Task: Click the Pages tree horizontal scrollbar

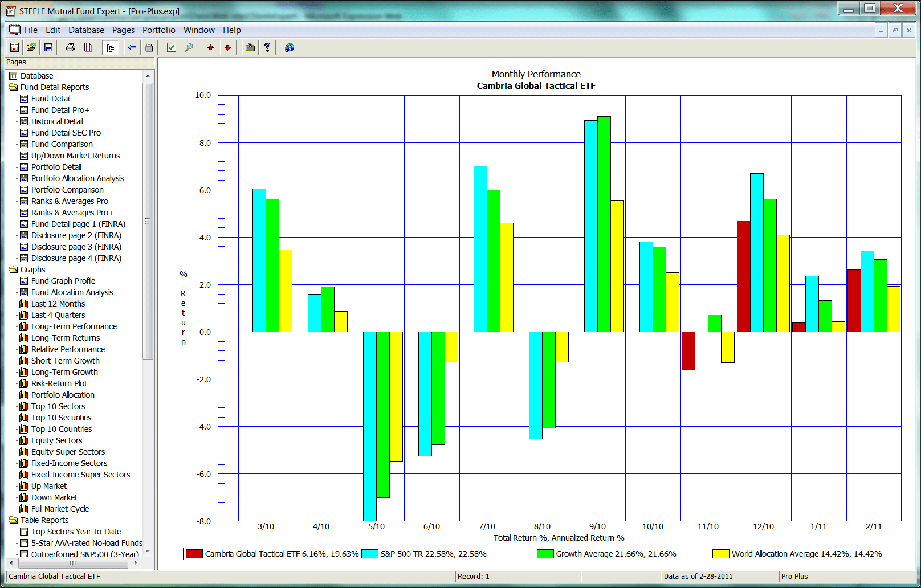Action: pyautogui.click(x=73, y=563)
